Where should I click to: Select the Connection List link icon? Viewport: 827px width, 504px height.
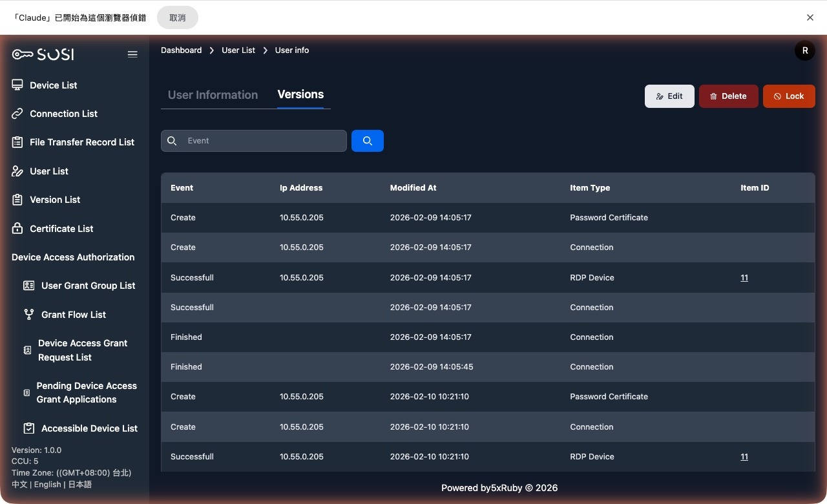click(x=17, y=113)
